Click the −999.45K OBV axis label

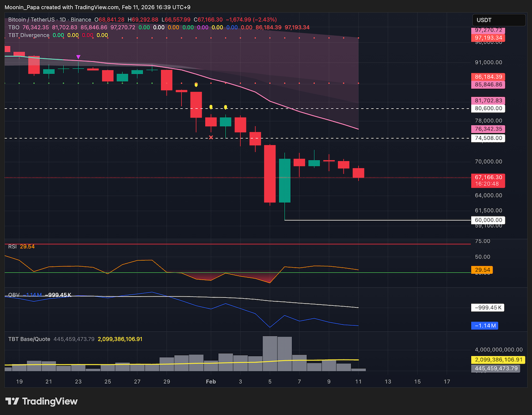[489, 308]
